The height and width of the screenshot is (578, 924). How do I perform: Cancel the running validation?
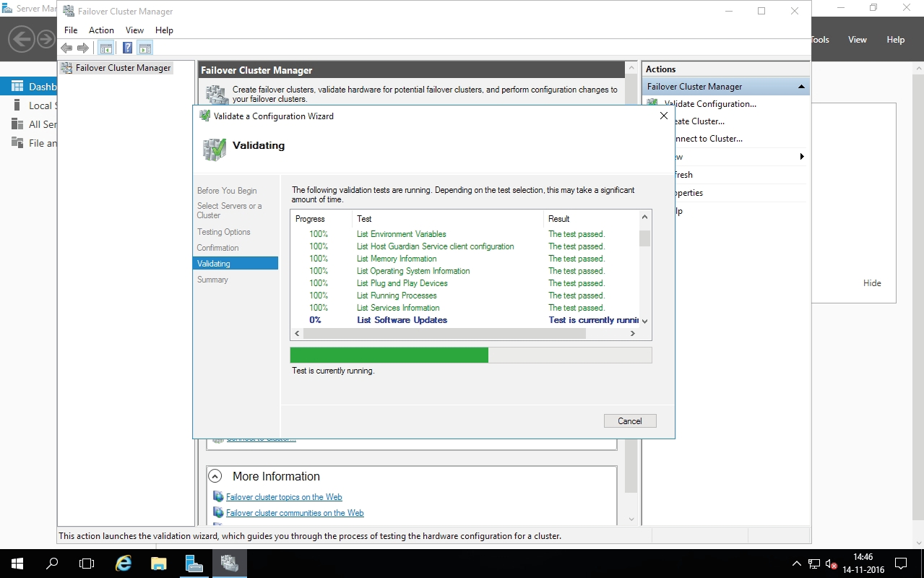click(x=629, y=421)
